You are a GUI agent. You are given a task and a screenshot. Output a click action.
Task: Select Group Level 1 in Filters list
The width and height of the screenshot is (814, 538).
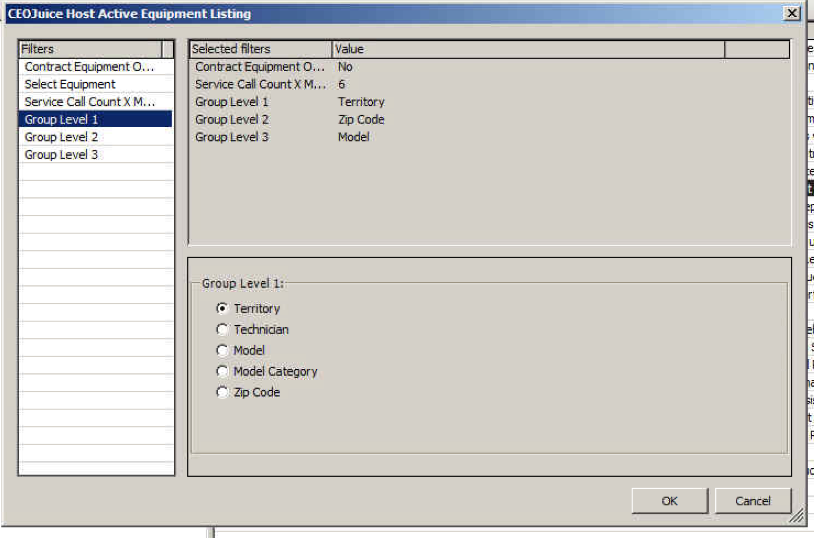pyautogui.click(x=96, y=120)
